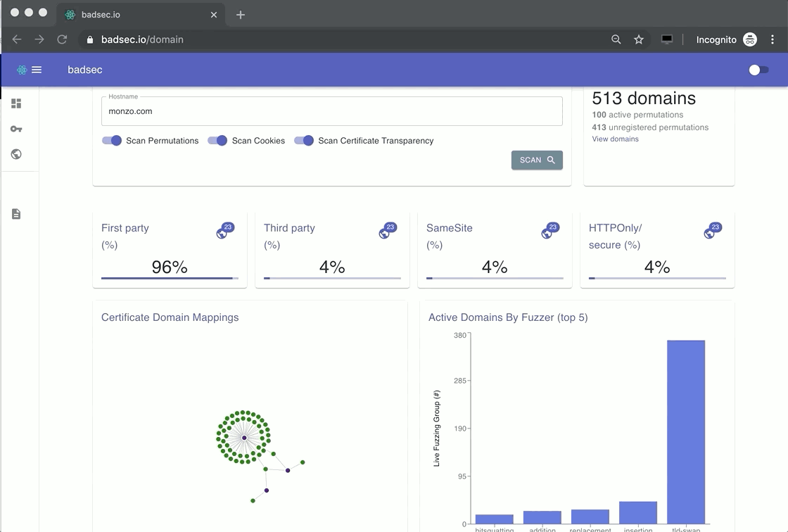
Task: Click the screen cast monitor icon
Action: [667, 39]
